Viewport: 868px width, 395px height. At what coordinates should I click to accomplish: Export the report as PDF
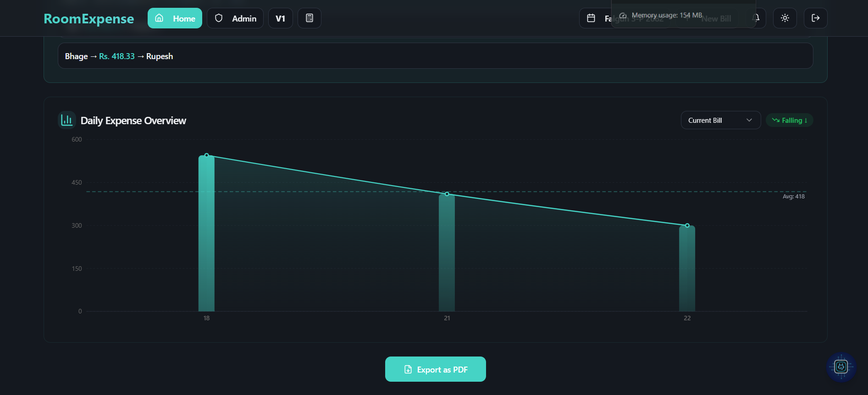pyautogui.click(x=435, y=369)
